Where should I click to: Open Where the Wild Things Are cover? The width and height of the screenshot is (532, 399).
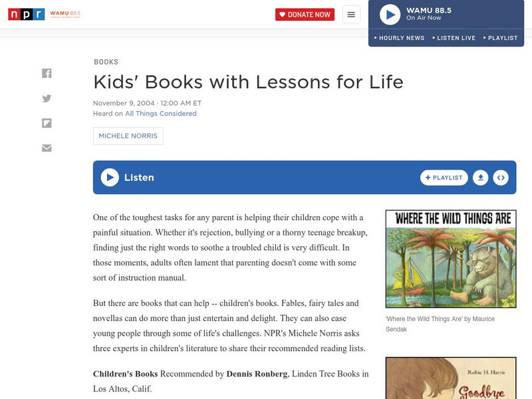coord(451,259)
